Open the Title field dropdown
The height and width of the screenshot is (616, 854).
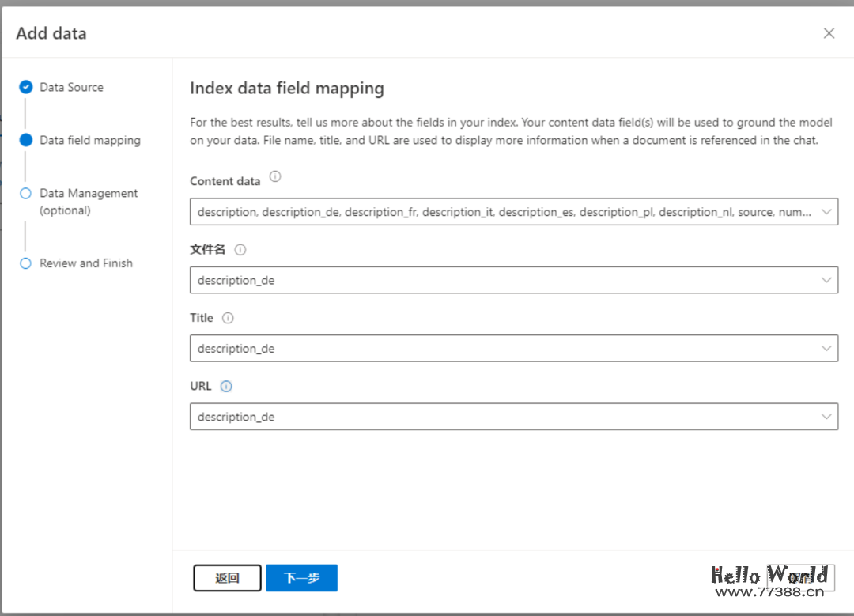513,349
